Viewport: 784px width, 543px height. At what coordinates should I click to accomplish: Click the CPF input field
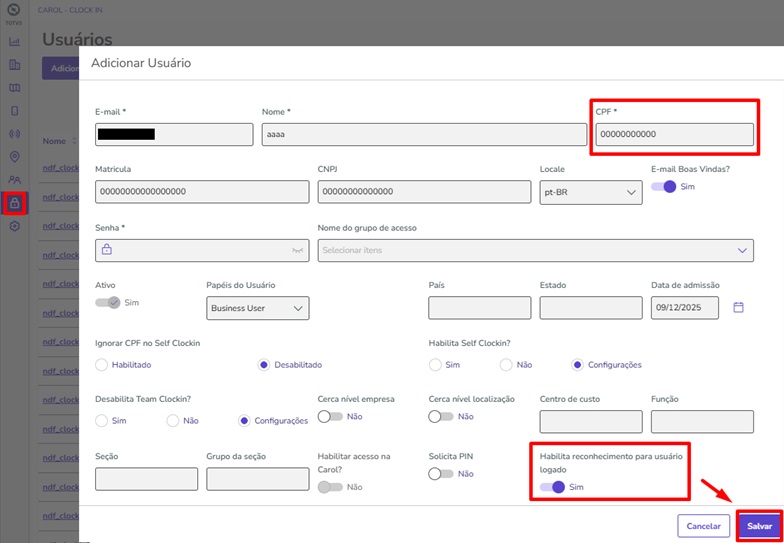(x=674, y=134)
